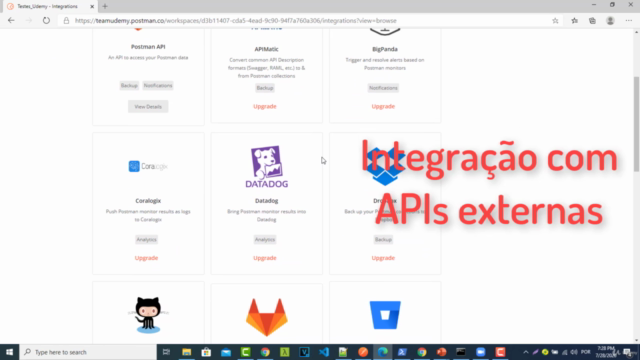
Task: Open View Details for Postman API
Action: click(x=148, y=107)
